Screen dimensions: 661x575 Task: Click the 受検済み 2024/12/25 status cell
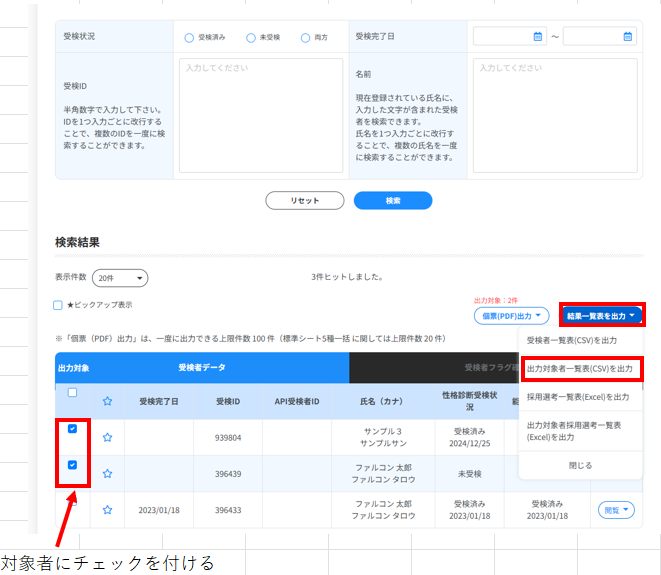[470, 438]
